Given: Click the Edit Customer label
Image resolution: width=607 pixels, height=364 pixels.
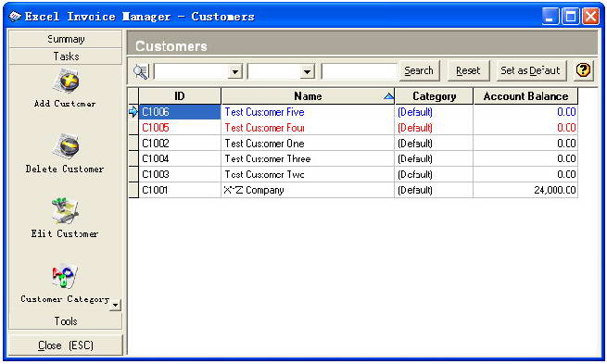Looking at the screenshot, I should [x=65, y=233].
